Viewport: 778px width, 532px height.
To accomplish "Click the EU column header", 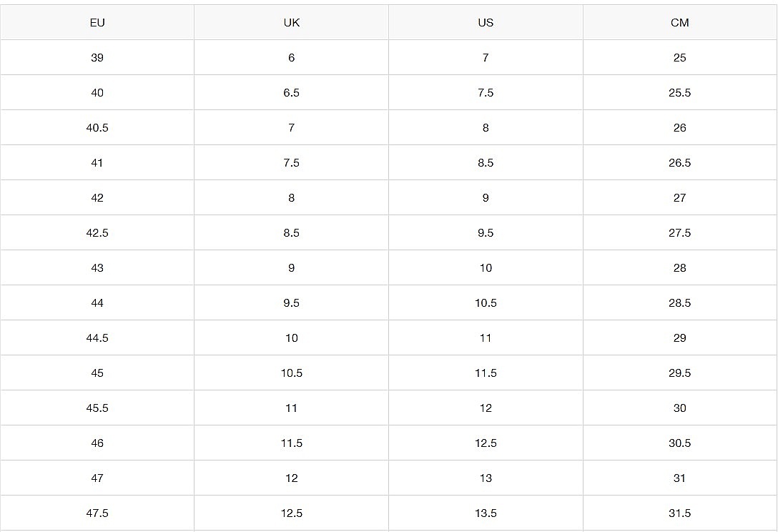I will [x=97, y=23].
